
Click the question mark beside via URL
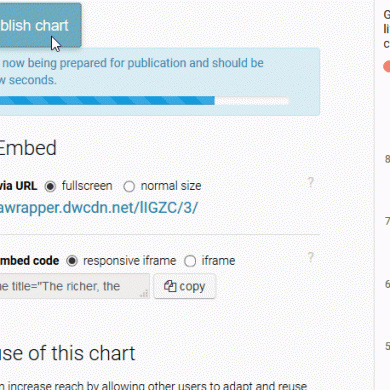tap(310, 182)
